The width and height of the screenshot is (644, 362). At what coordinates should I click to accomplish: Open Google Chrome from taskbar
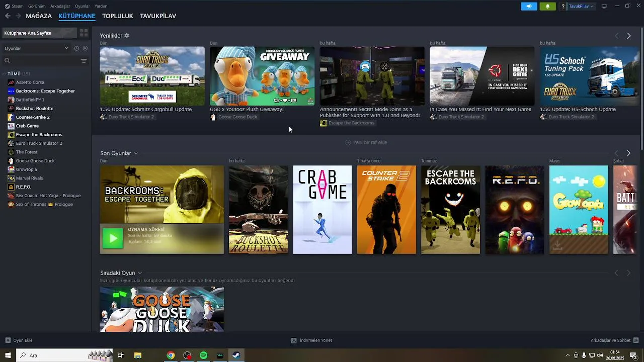pyautogui.click(x=171, y=355)
